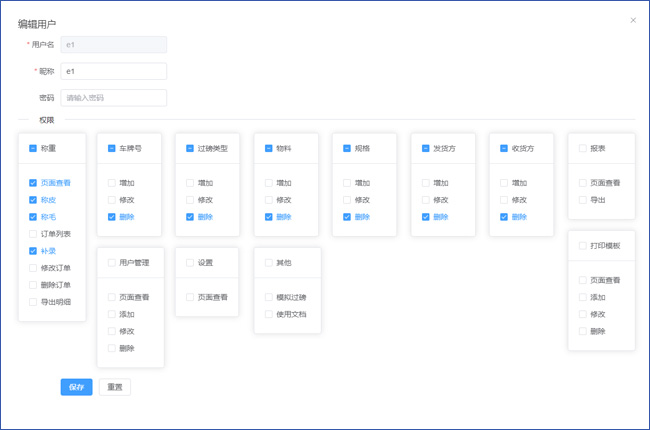This screenshot has height=430, width=650.
Task: Click the 保存 button
Action: pos(76,387)
